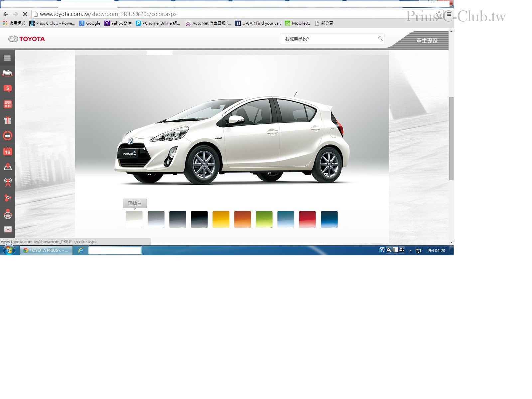The width and height of the screenshot is (532, 399).
Task: Open the calendar 16 sidebar icon
Action: click(7, 152)
